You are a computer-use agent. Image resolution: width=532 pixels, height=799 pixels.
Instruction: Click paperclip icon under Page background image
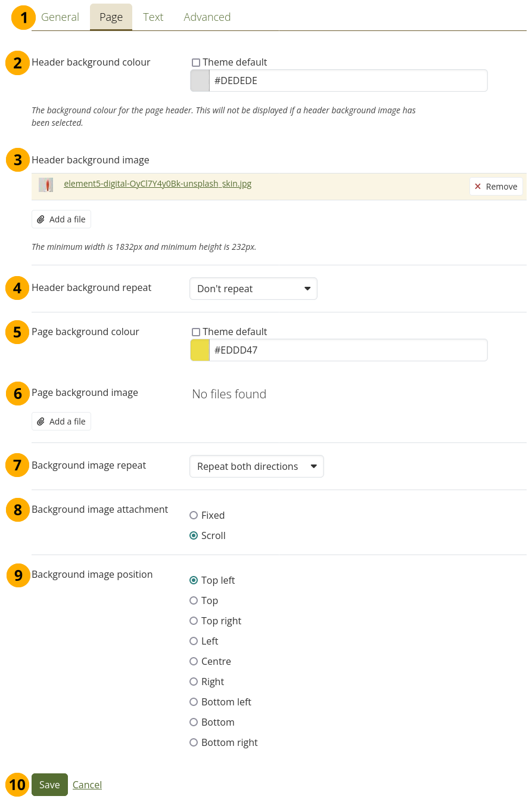(x=41, y=422)
